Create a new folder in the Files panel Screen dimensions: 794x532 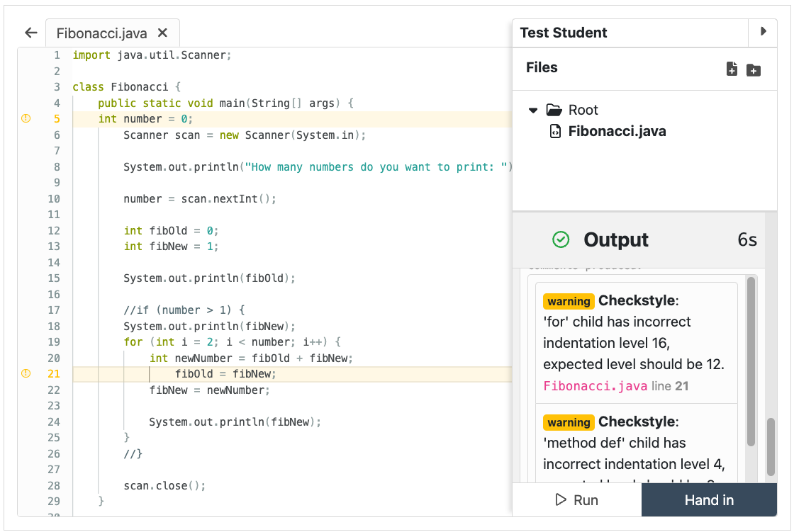pos(753,69)
